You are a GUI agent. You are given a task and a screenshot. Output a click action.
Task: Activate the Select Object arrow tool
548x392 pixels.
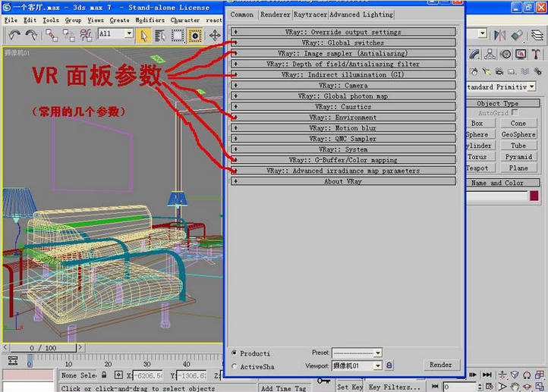click(x=143, y=36)
